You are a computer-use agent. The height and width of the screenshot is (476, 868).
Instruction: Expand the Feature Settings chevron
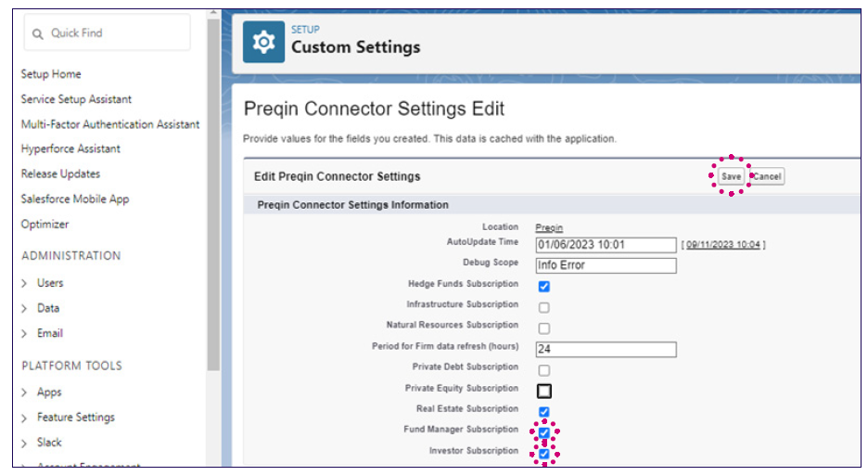point(24,418)
